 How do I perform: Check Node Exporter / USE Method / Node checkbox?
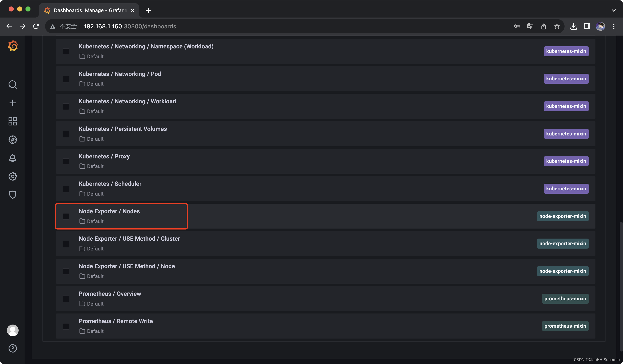[66, 271]
